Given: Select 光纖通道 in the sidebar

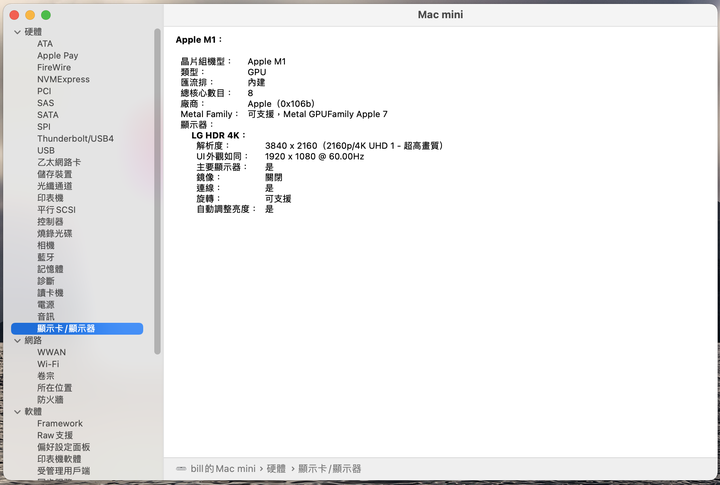Looking at the screenshot, I should pyautogui.click(x=55, y=186).
